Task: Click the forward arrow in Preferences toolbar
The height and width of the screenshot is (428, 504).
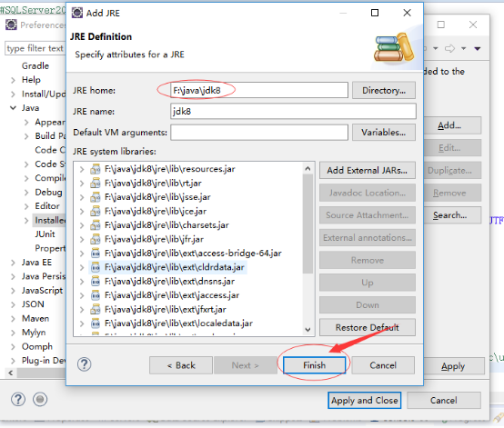Action: 450,48
